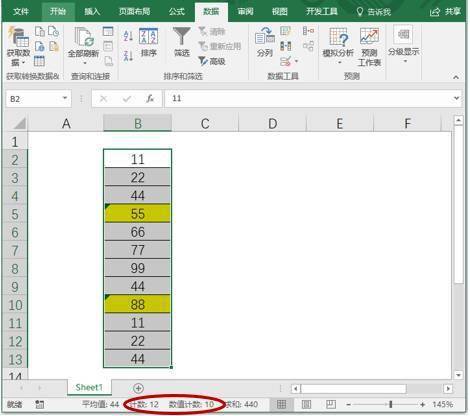Click the 告诉我 (Tell Me) search box

[373, 12]
